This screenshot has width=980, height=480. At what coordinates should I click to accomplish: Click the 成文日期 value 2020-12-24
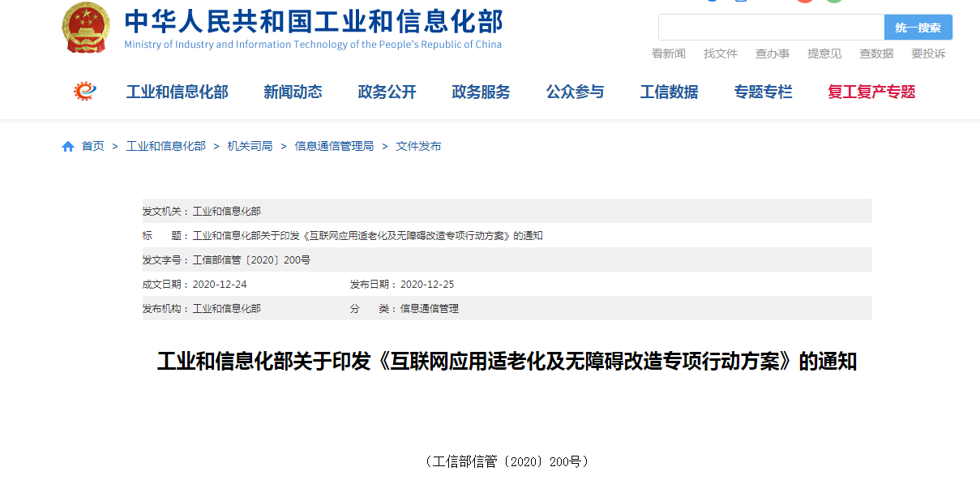220,285
